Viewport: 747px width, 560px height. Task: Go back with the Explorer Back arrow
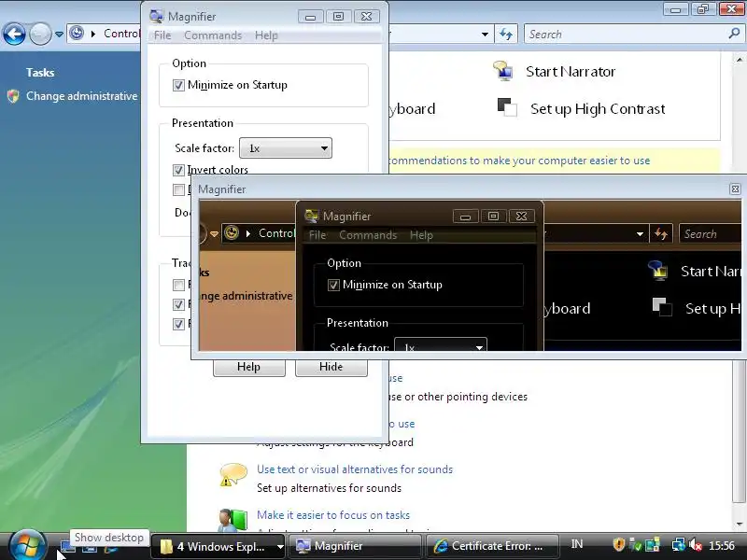14,34
